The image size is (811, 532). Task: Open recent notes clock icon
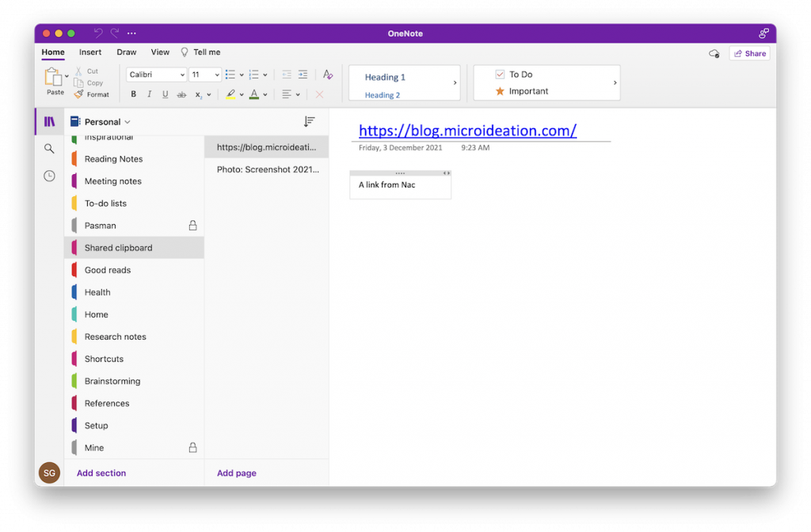point(49,176)
